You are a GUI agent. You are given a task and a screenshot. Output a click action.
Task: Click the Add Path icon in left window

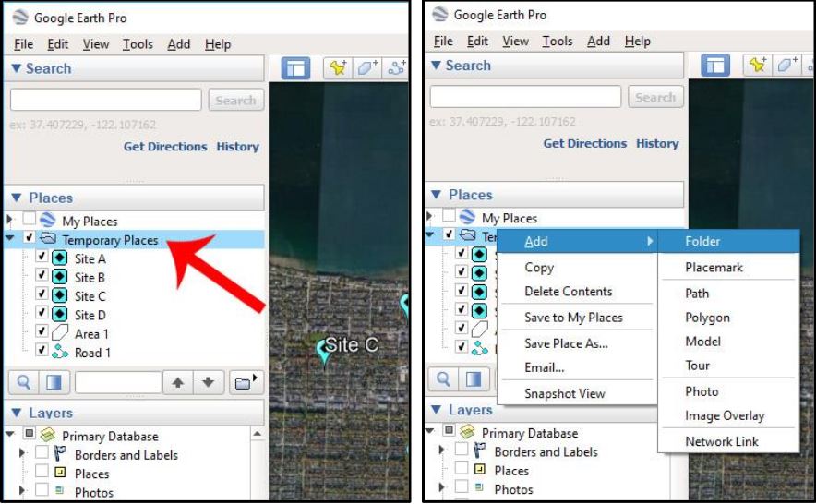(396, 67)
